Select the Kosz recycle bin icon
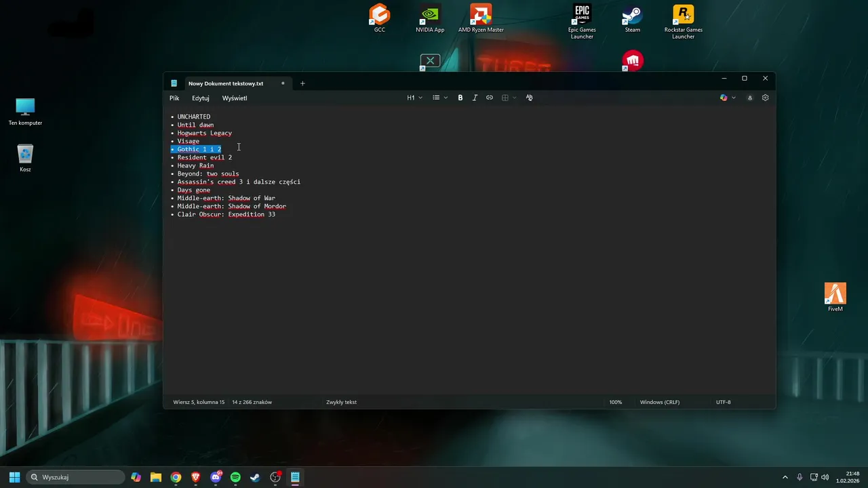The height and width of the screenshot is (488, 868). click(x=25, y=158)
